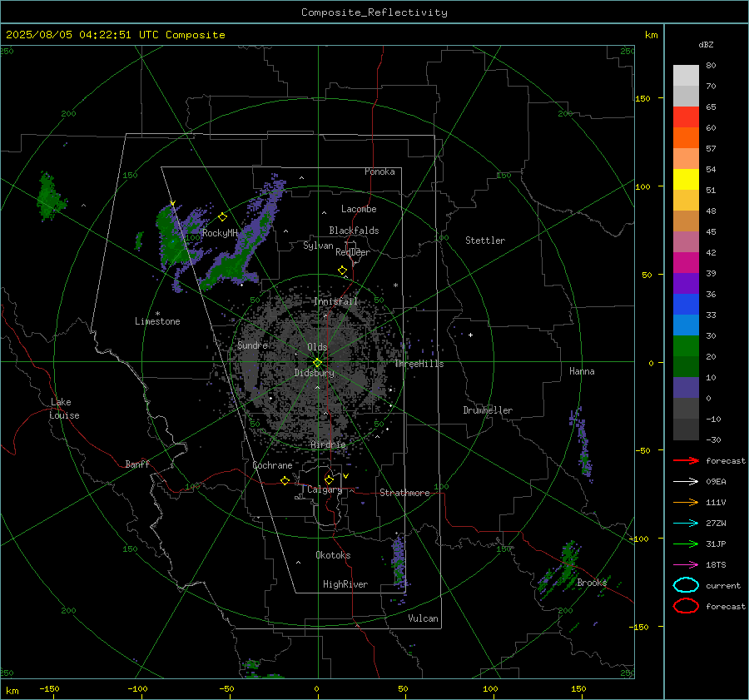Screen dimensions: 749x700
Task: Click asterisk marker above Limestone label
Action: pyautogui.click(x=157, y=314)
